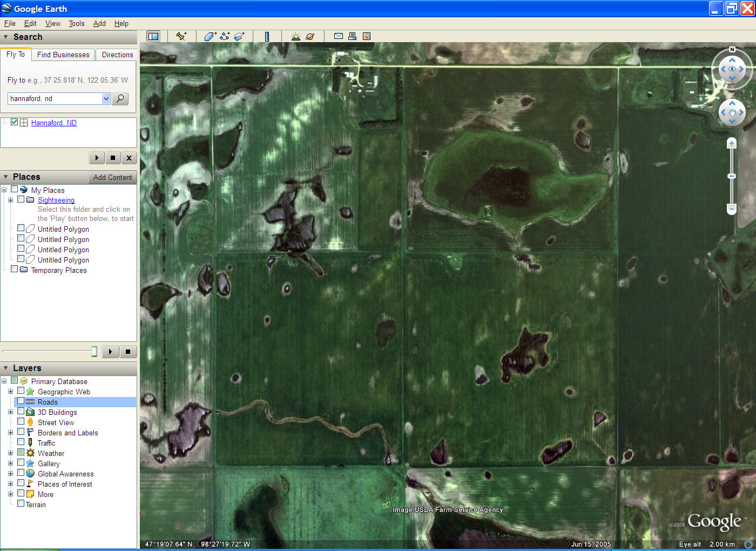Open the Sightseeing link
This screenshot has height=551, width=756.
coord(56,200)
